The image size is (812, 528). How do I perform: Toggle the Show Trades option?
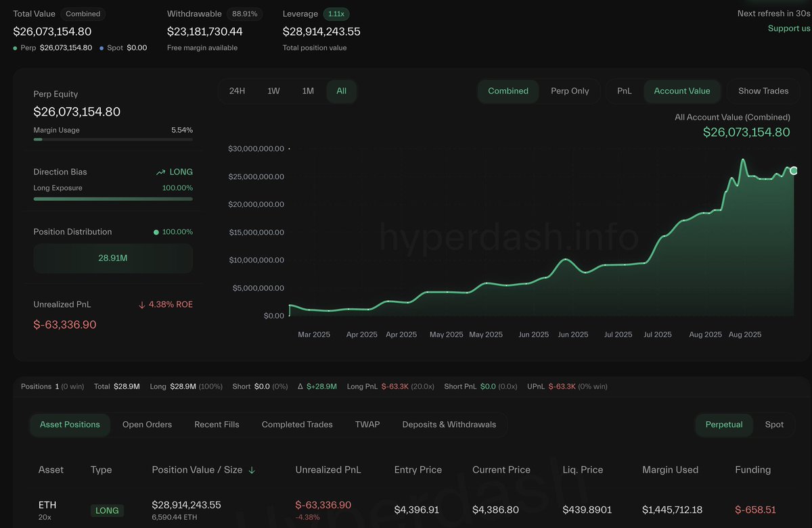pyautogui.click(x=763, y=91)
